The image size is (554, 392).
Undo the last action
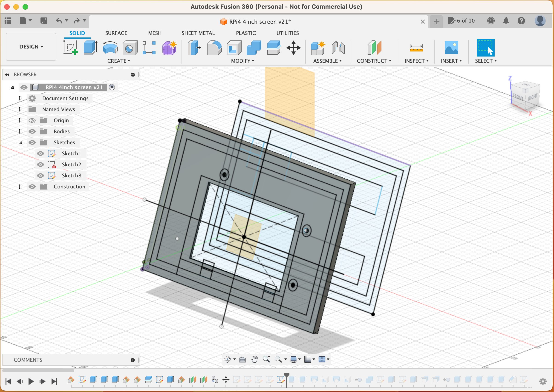59,21
